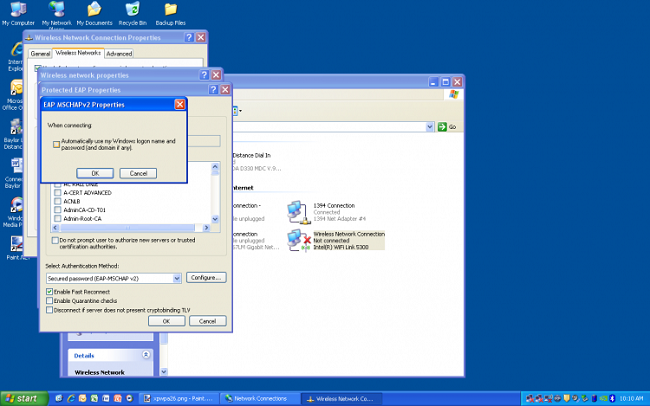
Task: Click help icon on Protected EAP Properties
Action: pos(213,90)
